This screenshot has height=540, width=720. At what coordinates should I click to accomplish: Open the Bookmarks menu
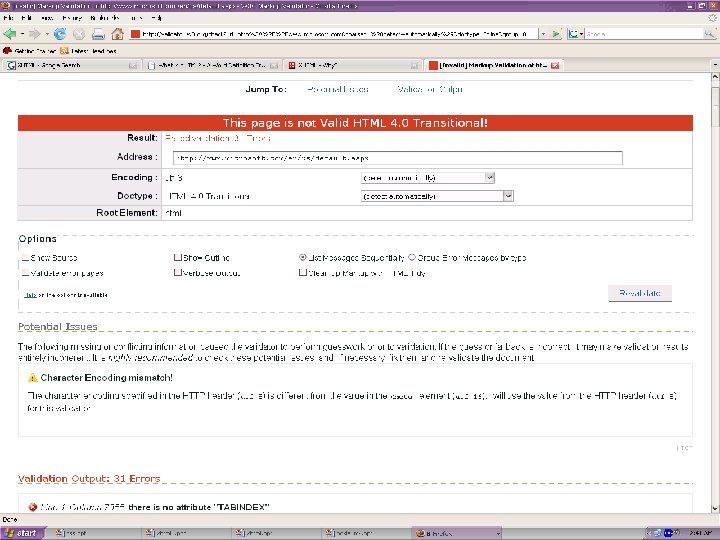point(105,18)
